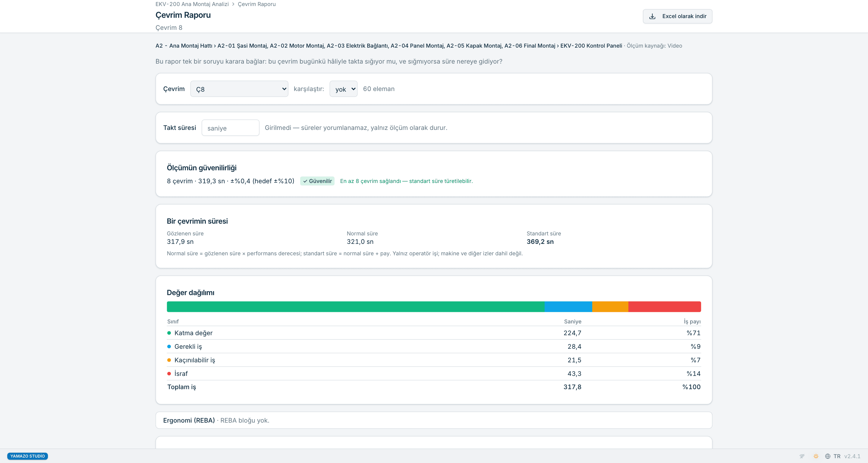Click the green Güvenilir checkmark badge
Viewport: 868px width, 463px height.
(x=317, y=181)
